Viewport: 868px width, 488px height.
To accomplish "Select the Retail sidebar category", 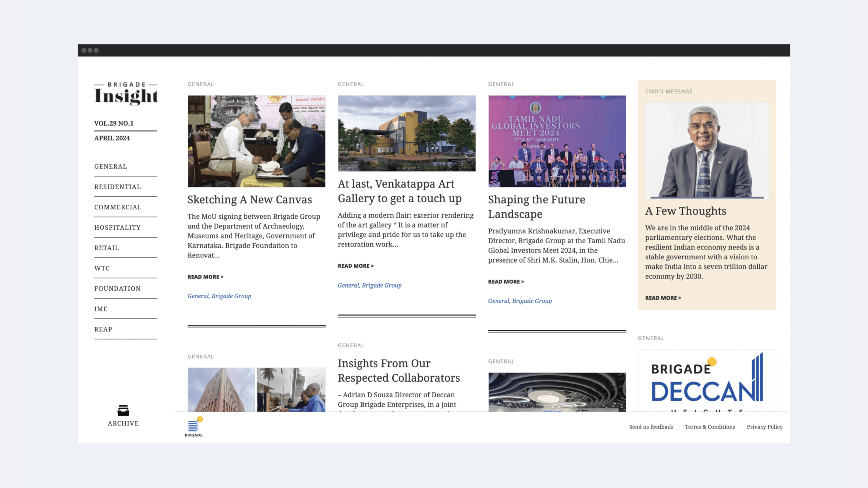I will tap(107, 248).
